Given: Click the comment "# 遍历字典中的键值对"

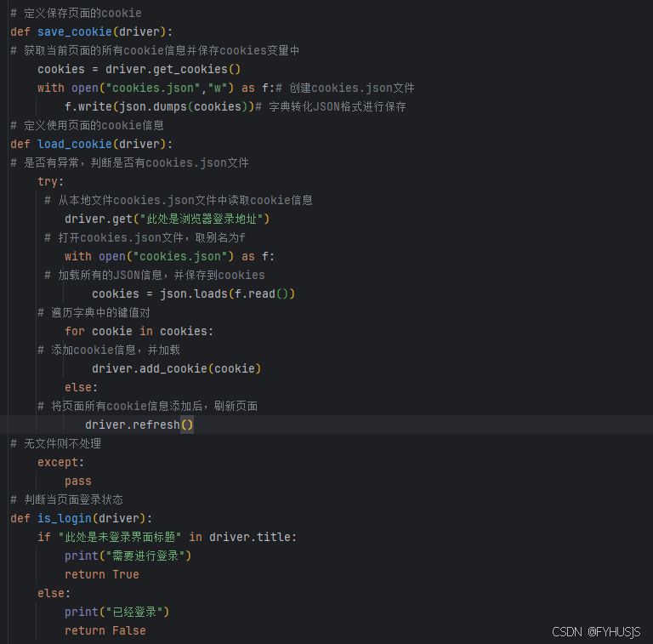Looking at the screenshot, I should point(94,313).
